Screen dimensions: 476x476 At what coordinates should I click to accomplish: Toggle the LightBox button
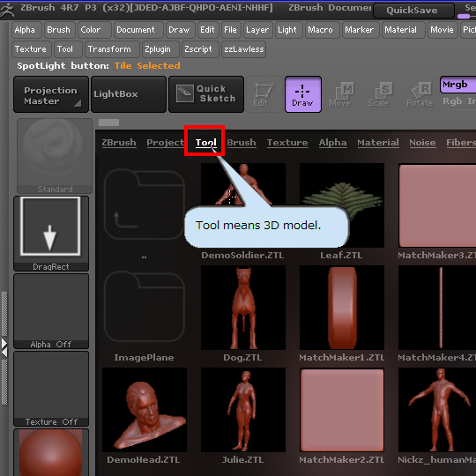click(129, 94)
